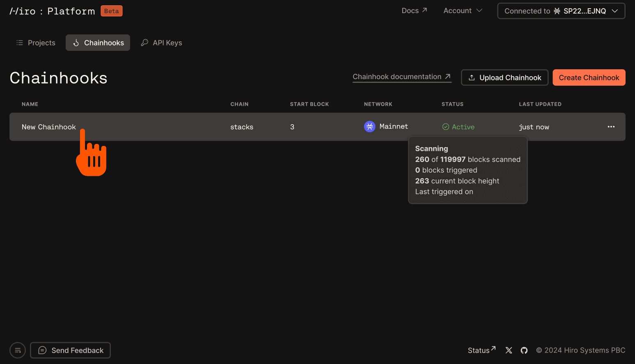Click the API Keys key icon

pyautogui.click(x=144, y=43)
